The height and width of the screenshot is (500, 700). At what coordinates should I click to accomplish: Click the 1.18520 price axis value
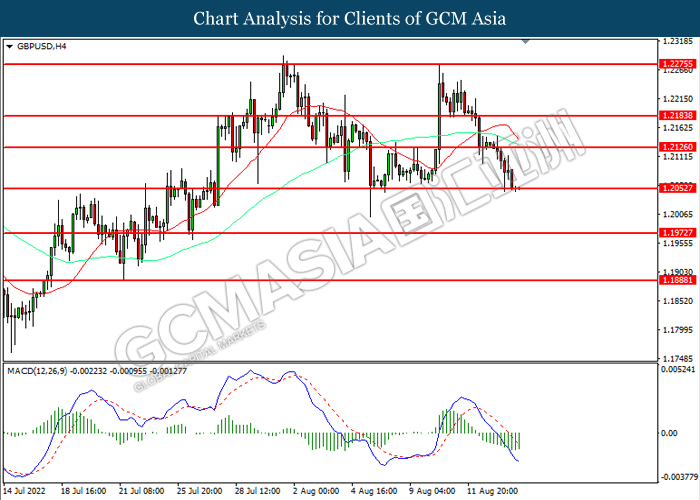point(678,301)
